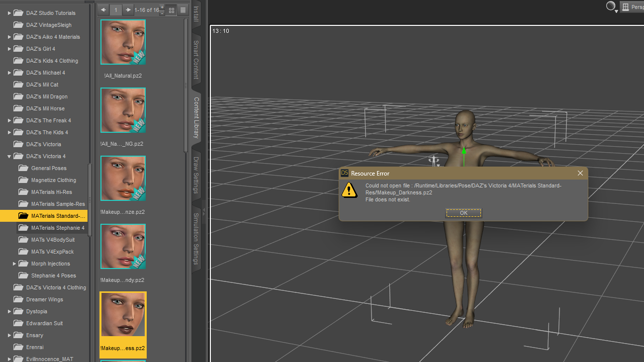The height and width of the screenshot is (362, 644).
Task: Select the !All_Natural.pz2 thumbnail
Action: point(123,42)
